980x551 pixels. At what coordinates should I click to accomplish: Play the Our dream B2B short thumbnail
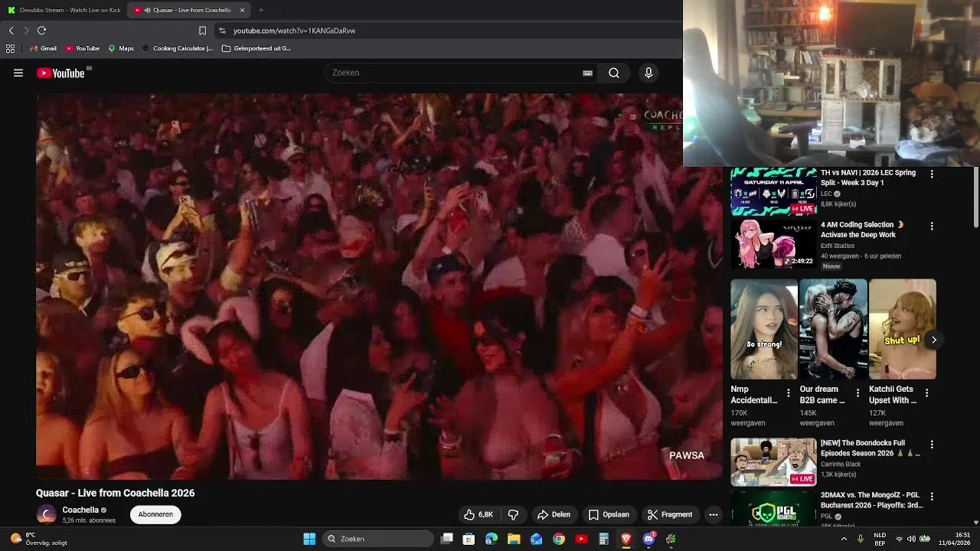click(833, 329)
